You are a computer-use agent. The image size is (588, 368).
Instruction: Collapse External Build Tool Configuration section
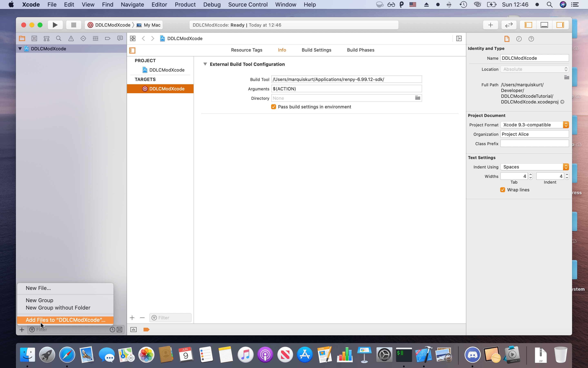point(205,64)
